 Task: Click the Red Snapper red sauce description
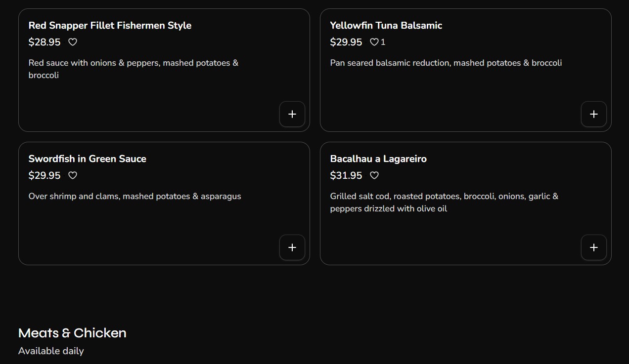(134, 69)
